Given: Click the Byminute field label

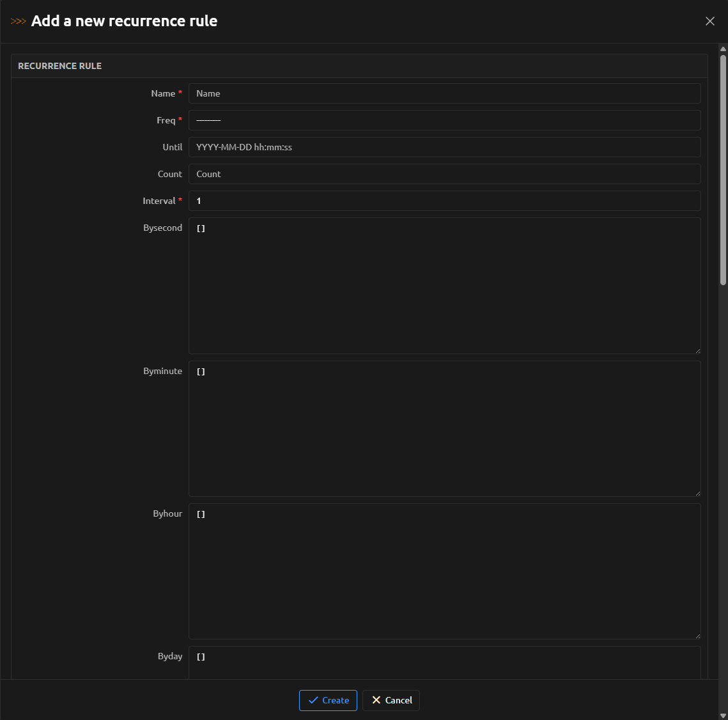Looking at the screenshot, I should [162, 371].
